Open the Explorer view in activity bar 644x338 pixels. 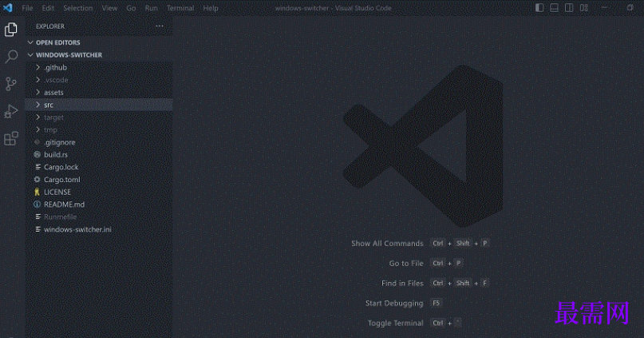(x=11, y=30)
